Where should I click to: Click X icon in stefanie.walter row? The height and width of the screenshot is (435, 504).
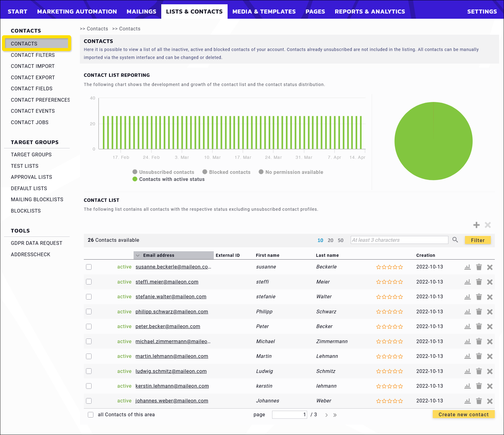[490, 297]
